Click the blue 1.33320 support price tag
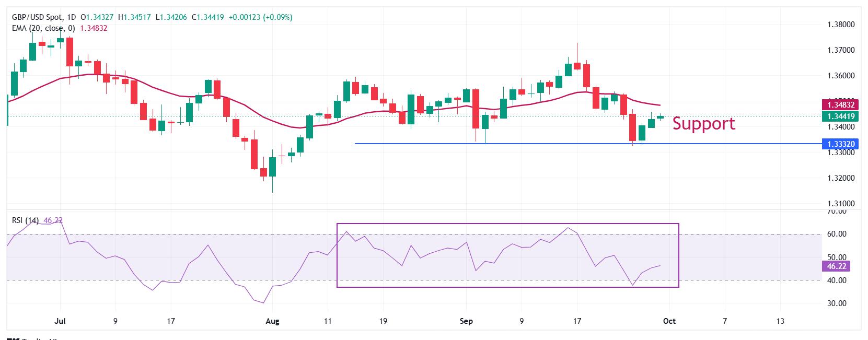 coord(840,144)
